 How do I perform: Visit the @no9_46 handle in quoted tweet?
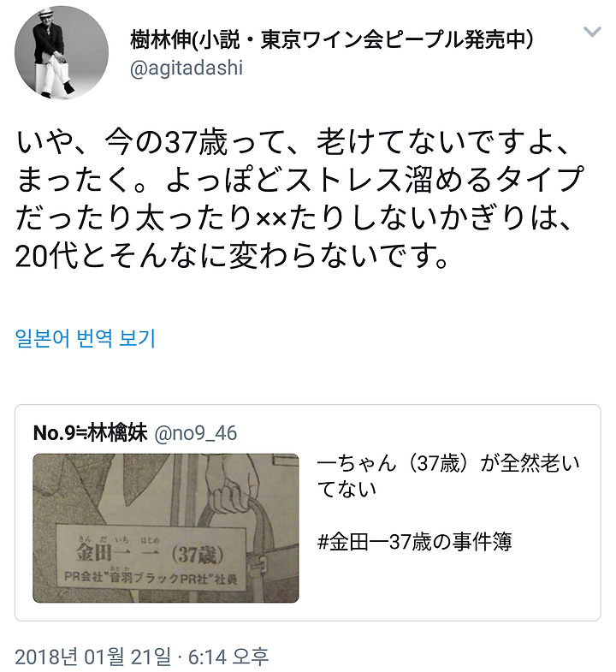coord(195,433)
